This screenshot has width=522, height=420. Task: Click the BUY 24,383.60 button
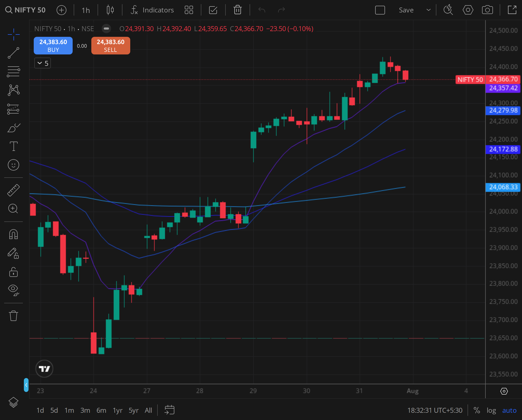[53, 46]
